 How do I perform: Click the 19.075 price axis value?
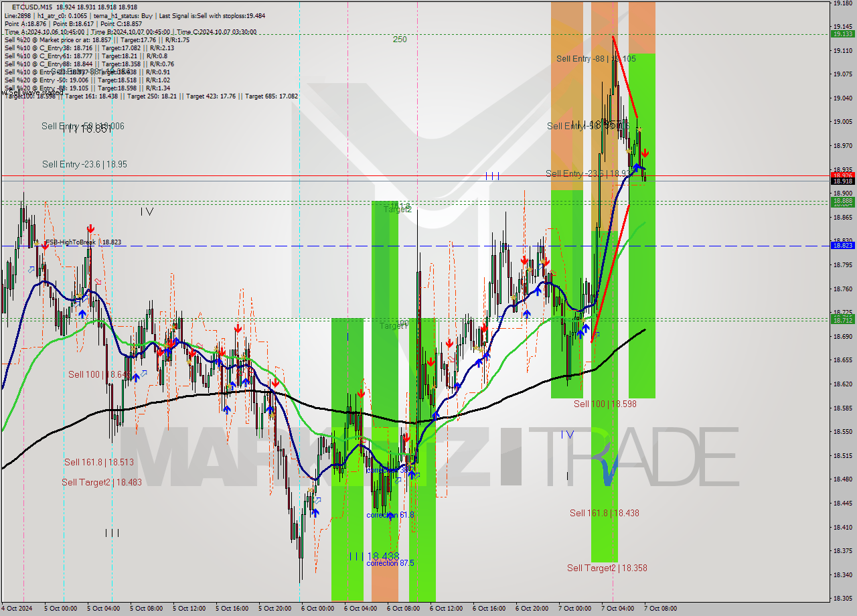point(842,74)
